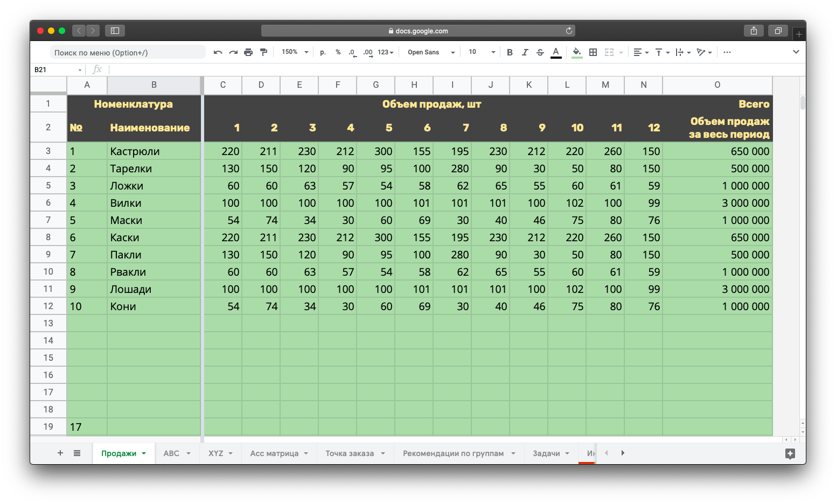836x504 pixels.
Task: Open the all sheets list icon
Action: (77, 453)
